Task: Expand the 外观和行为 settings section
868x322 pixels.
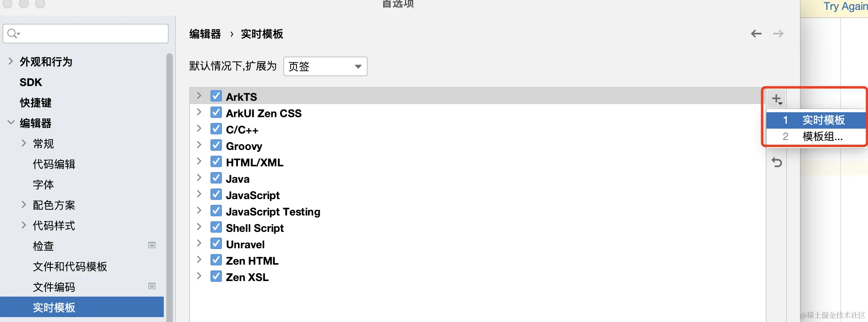Action: [11, 61]
